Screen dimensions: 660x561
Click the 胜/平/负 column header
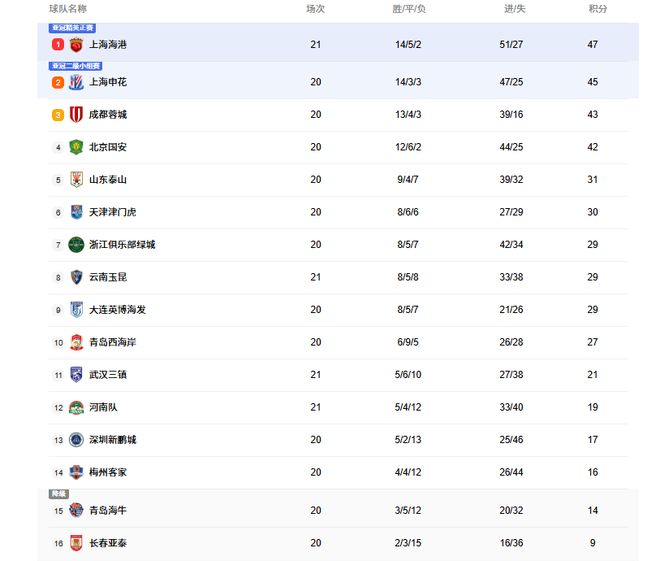click(x=409, y=9)
